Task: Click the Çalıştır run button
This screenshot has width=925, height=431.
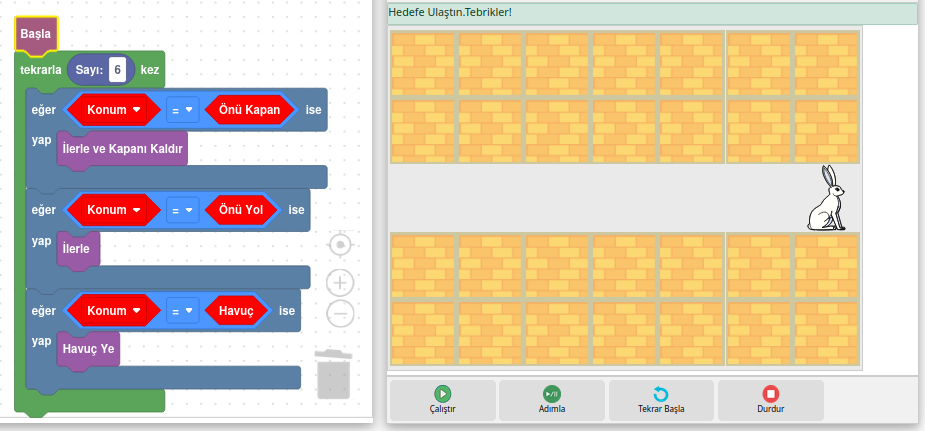Action: click(x=442, y=400)
